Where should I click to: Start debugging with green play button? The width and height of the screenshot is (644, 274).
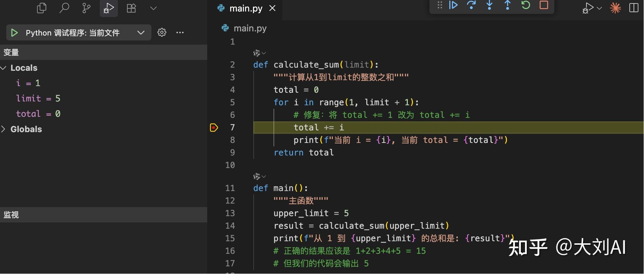coord(14,33)
